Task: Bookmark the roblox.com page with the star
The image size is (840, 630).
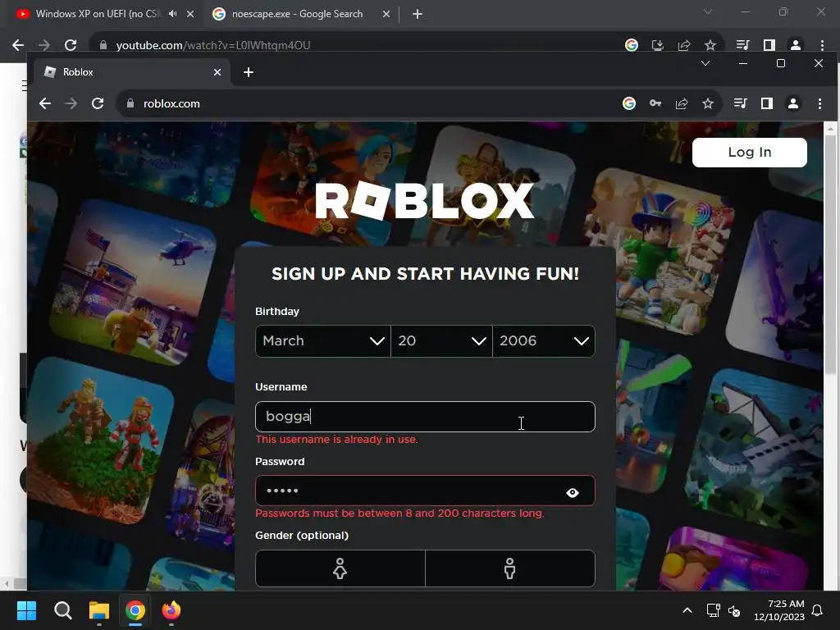Action: (x=708, y=103)
